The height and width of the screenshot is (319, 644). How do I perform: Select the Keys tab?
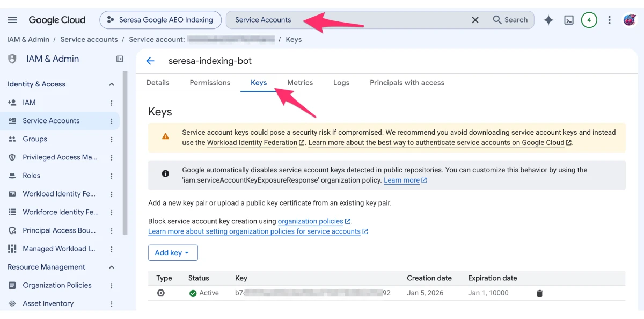(259, 83)
